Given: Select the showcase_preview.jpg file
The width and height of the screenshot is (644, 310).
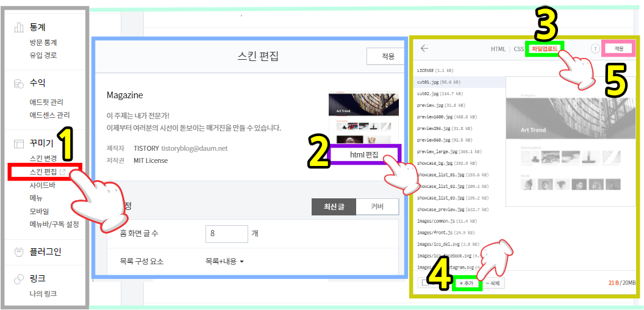Looking at the screenshot, I should pyautogui.click(x=454, y=209).
